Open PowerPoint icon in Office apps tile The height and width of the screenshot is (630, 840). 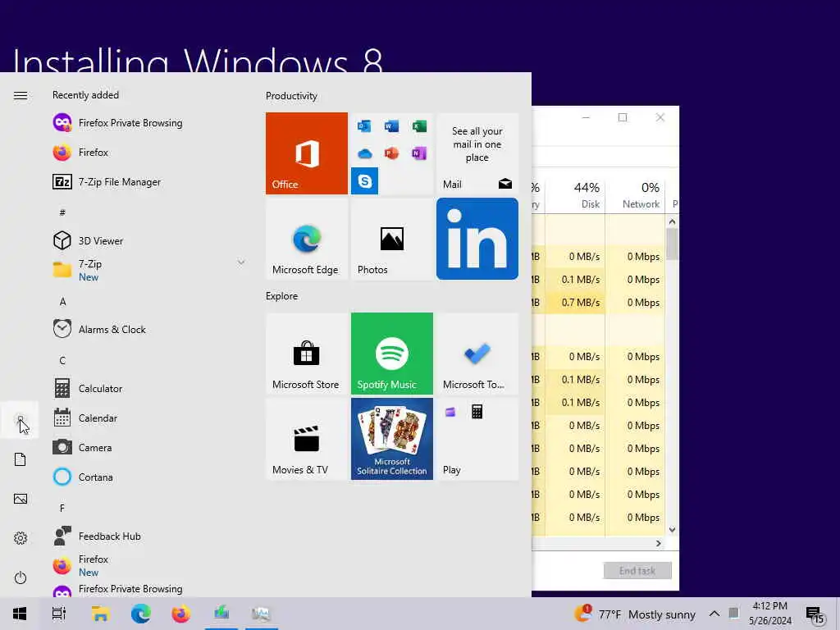[391, 153]
